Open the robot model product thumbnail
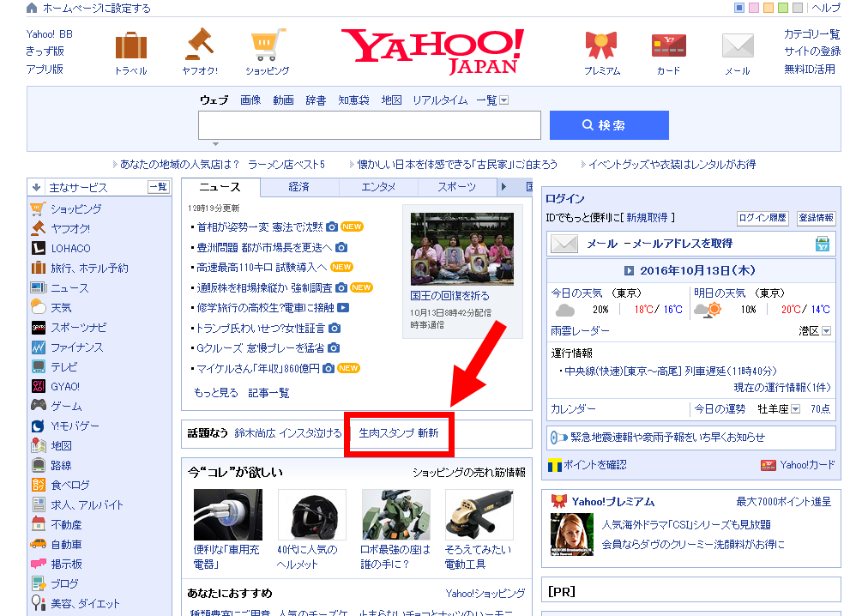The width and height of the screenshot is (856, 616). click(395, 515)
